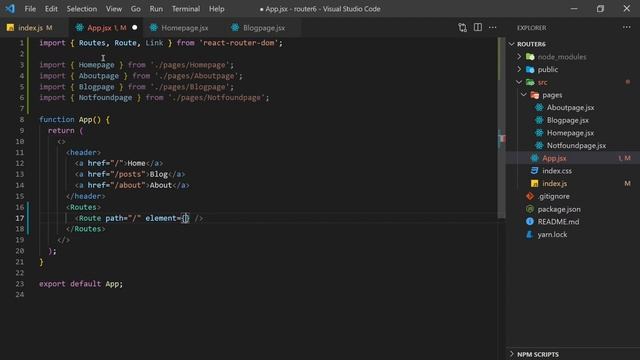The width and height of the screenshot is (640, 360).
Task: Split the editor to the right
Action: pyautogui.click(x=478, y=27)
